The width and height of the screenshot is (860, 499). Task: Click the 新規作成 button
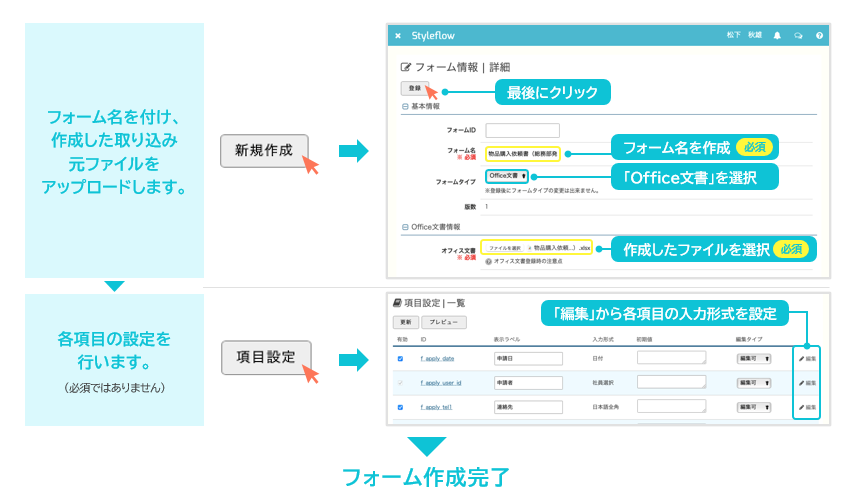[x=264, y=151]
